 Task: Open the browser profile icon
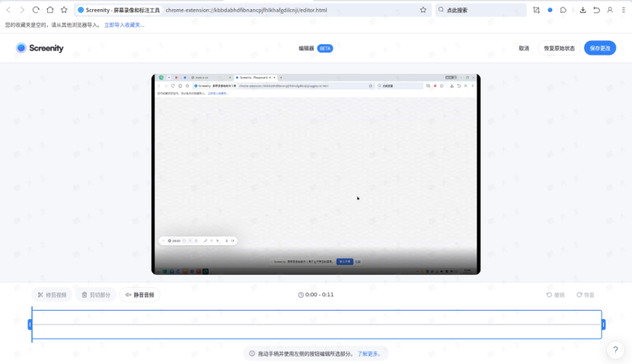tap(610, 10)
